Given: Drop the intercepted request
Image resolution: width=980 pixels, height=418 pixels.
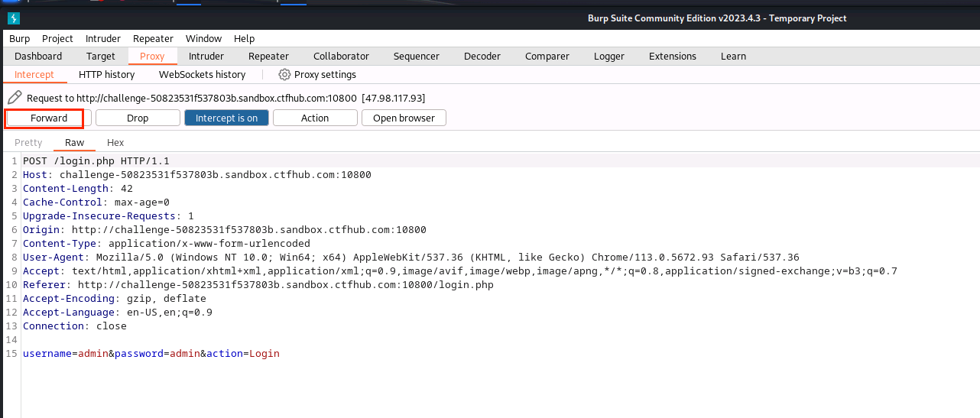Looking at the screenshot, I should click(x=138, y=118).
